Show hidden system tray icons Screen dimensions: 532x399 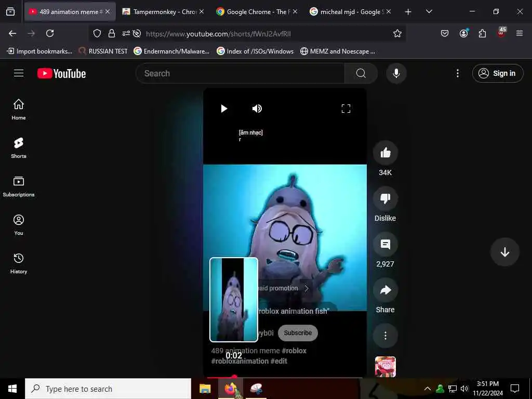428,389
